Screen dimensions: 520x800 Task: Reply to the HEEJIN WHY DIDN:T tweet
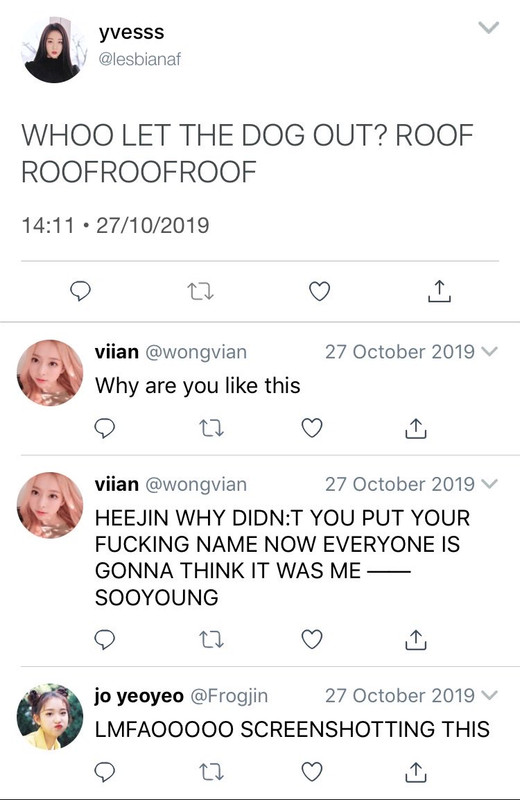coord(105,639)
